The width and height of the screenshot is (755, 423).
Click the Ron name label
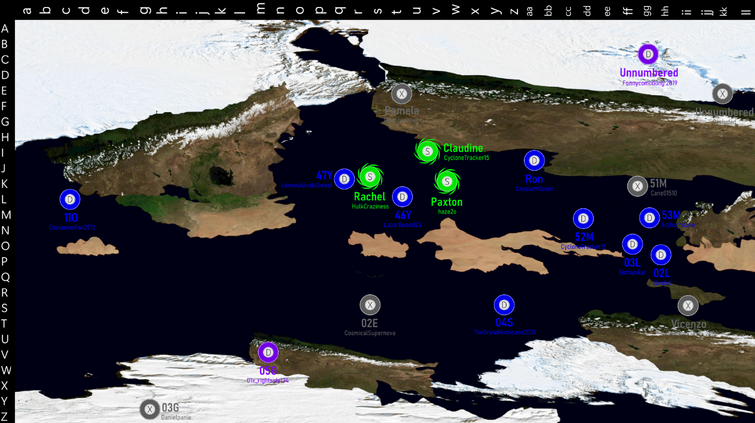(x=534, y=179)
